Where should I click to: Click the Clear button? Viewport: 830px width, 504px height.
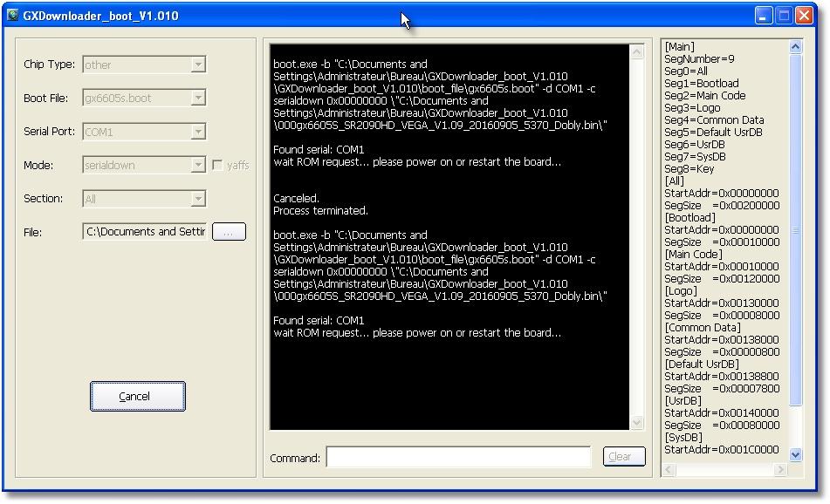click(x=624, y=456)
